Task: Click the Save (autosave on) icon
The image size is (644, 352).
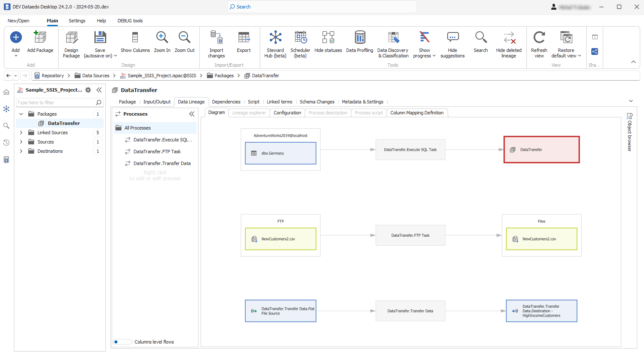Action: (x=100, y=37)
